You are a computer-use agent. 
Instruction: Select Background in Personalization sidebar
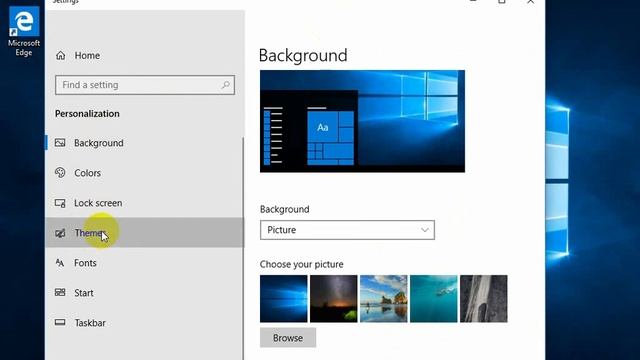tap(144, 143)
